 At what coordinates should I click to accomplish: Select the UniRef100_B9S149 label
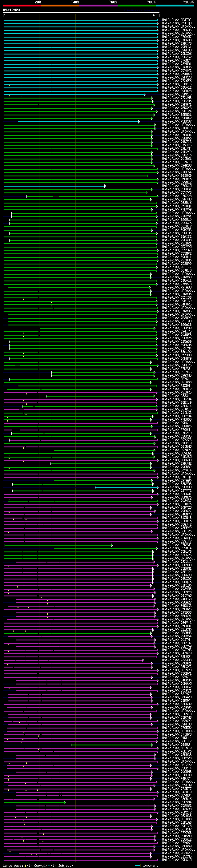pos(177,250)
